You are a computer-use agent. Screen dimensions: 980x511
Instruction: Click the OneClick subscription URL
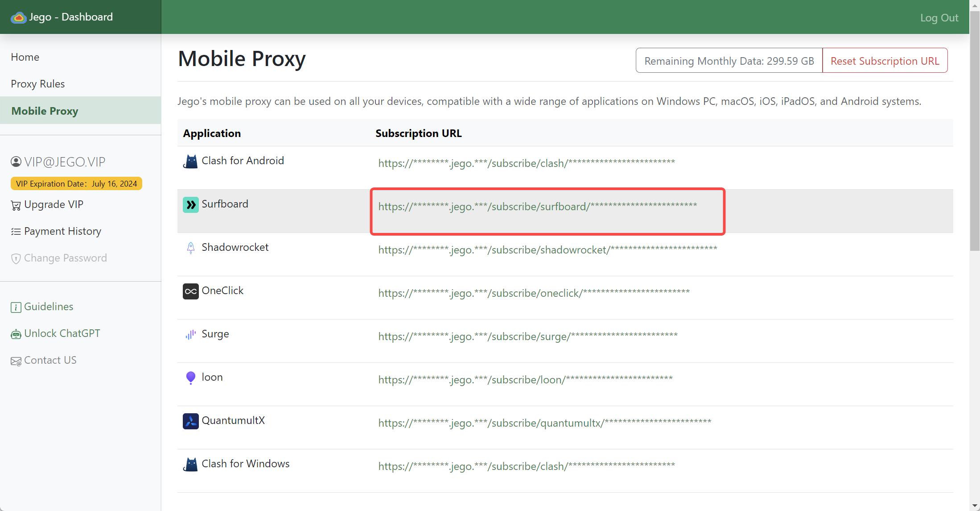click(534, 293)
